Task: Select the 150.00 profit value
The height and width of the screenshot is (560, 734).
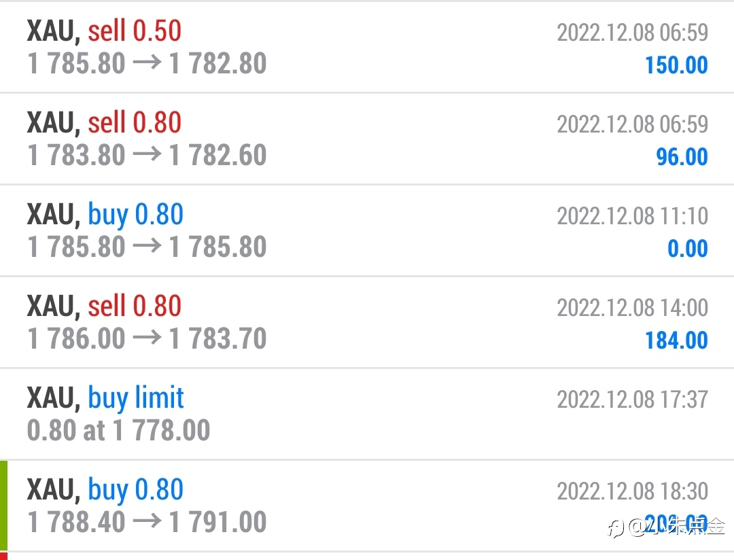Action: click(676, 65)
